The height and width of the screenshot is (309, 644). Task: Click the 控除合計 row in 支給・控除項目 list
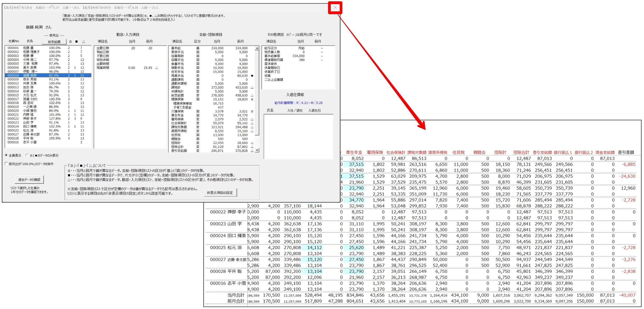212,147
